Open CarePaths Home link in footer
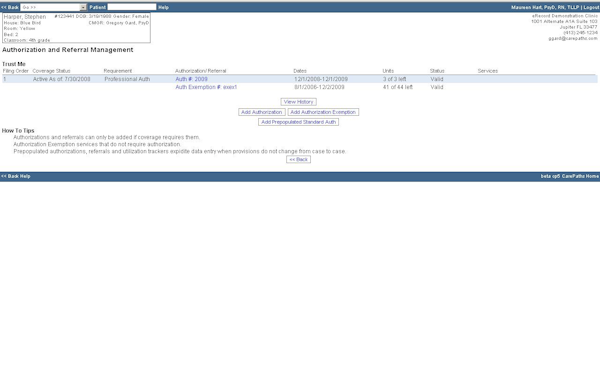Viewport: 600px width, 375px height. [580, 176]
